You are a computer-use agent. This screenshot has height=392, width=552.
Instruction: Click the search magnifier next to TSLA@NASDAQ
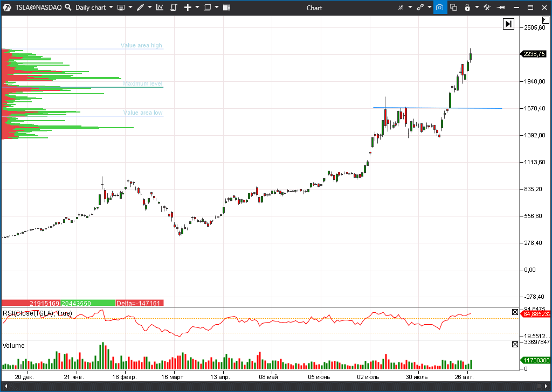(68, 8)
